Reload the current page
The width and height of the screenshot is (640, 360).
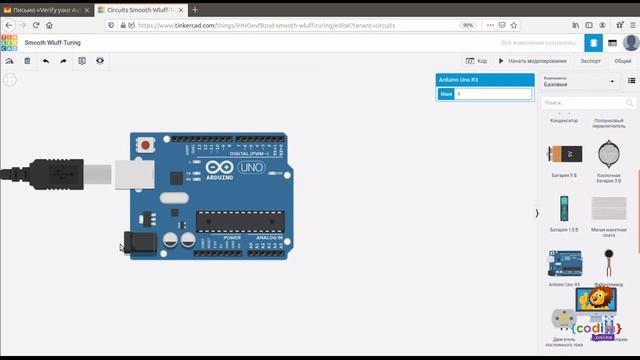point(36,25)
